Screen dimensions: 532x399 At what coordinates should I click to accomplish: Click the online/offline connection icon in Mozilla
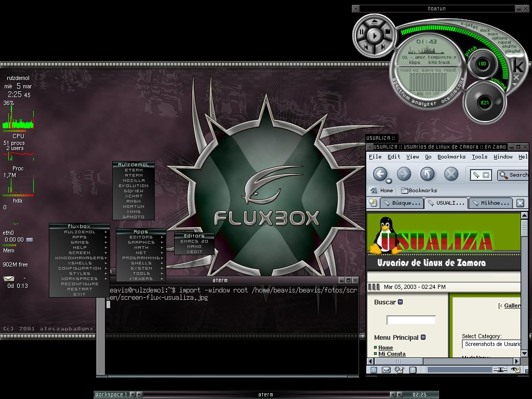(x=500, y=370)
